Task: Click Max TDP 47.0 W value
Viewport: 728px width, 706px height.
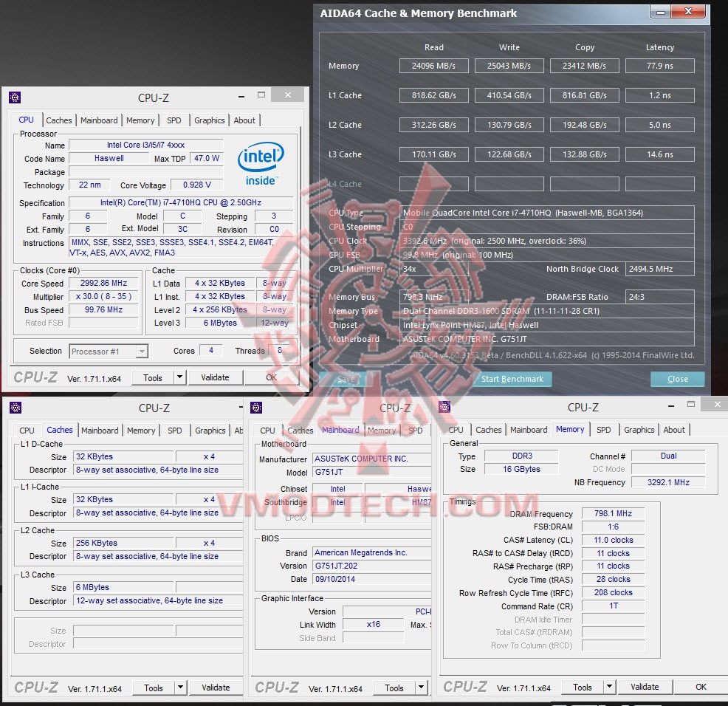Action: click(x=207, y=158)
